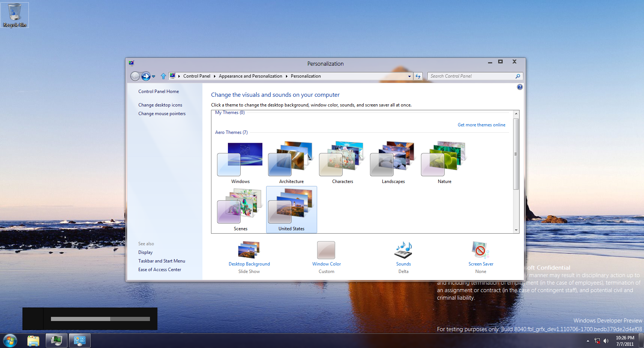Refresh the Personalization page using the refresh button
The width and height of the screenshot is (644, 348).
[x=418, y=76]
